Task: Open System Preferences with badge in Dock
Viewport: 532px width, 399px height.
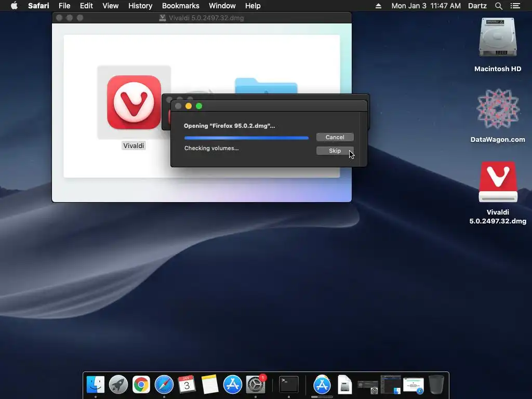Action: [x=256, y=384]
